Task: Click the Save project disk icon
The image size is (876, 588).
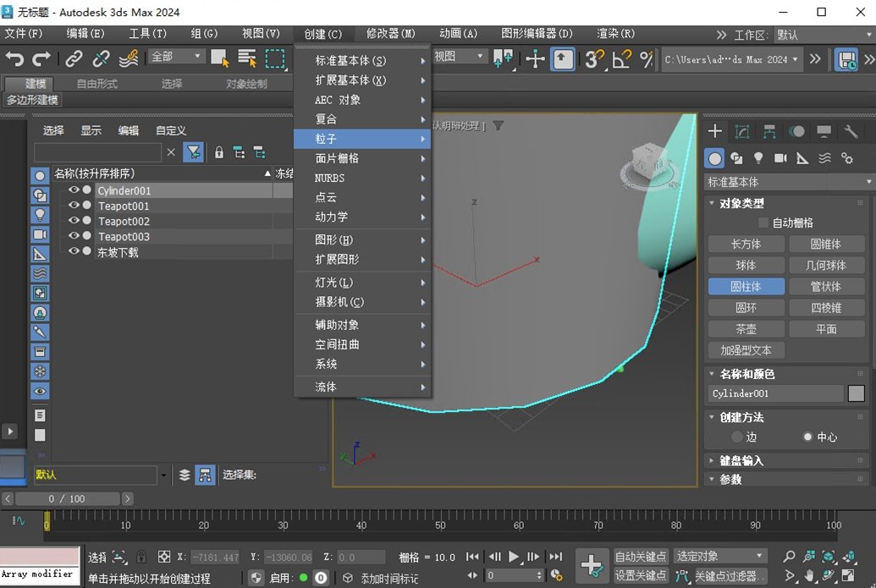Action: [846, 59]
